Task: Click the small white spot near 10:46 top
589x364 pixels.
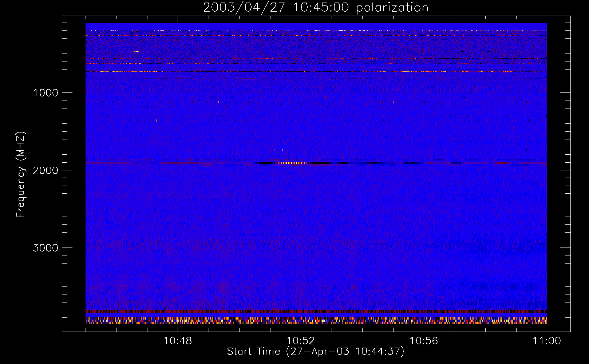Action: coord(136,52)
